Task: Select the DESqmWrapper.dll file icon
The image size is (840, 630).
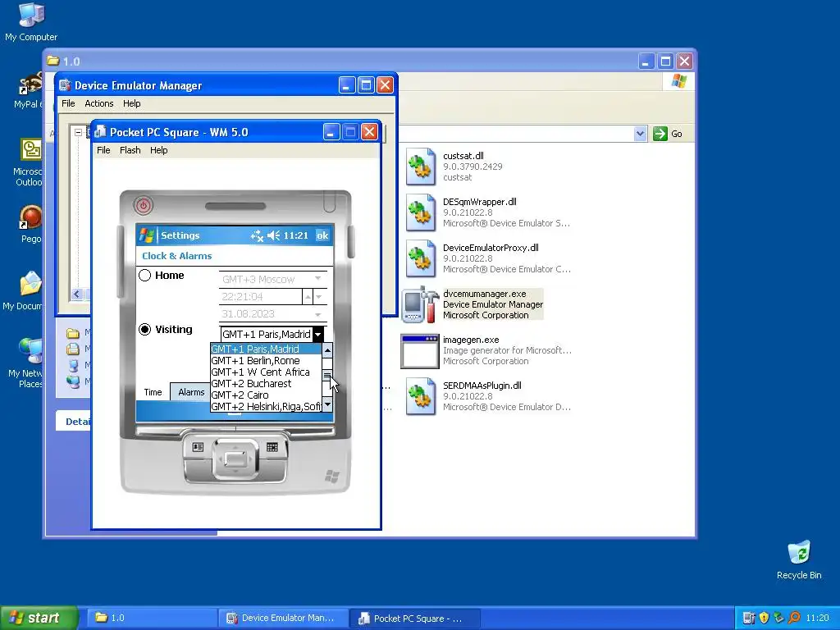Action: click(421, 212)
